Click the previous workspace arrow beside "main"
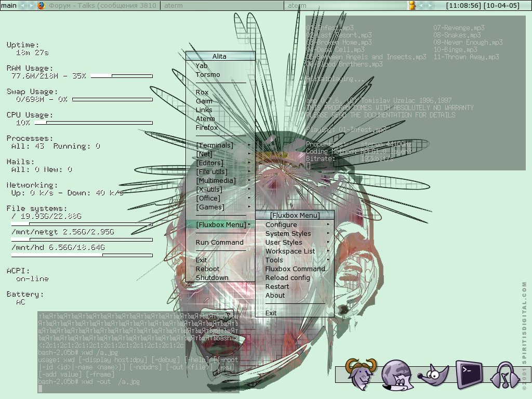 coord(23,5)
